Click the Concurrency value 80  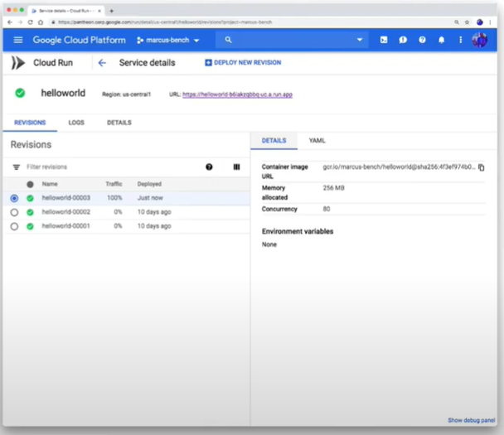(327, 209)
